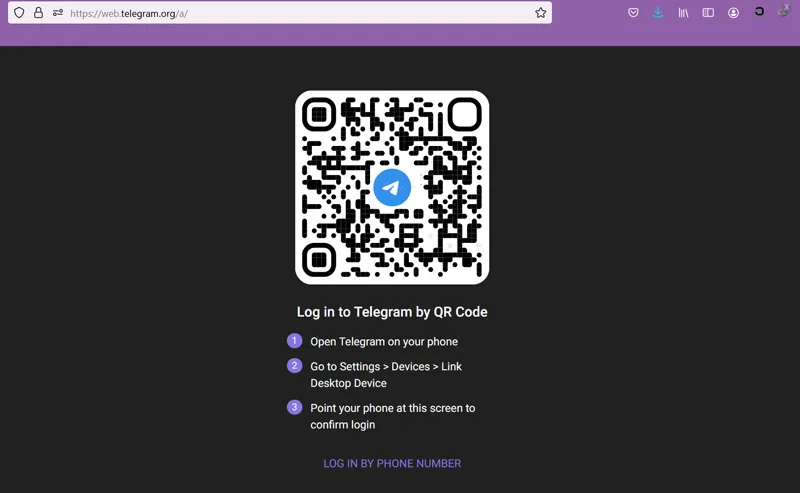Click LOG IN BY PHONE NUMBER
This screenshot has height=493, width=800.
[392, 463]
